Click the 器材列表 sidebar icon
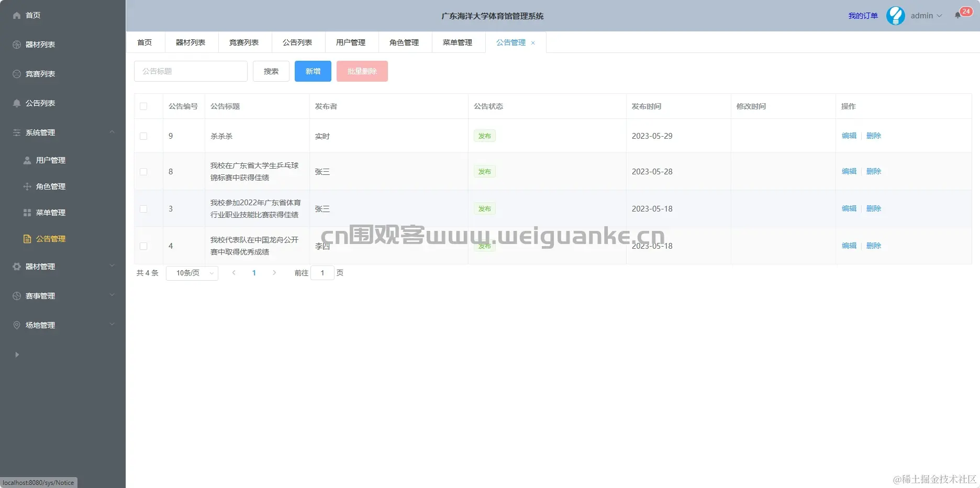 pos(17,45)
